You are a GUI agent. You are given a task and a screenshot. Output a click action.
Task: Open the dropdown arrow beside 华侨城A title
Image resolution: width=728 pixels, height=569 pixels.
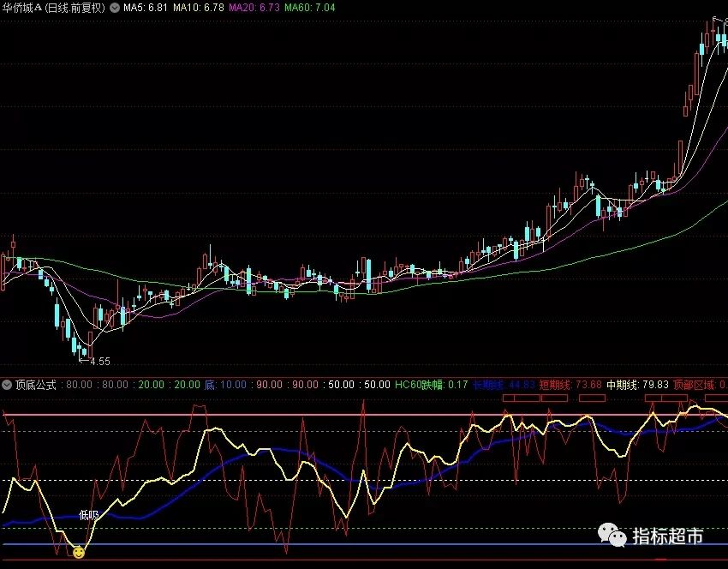pos(115,8)
